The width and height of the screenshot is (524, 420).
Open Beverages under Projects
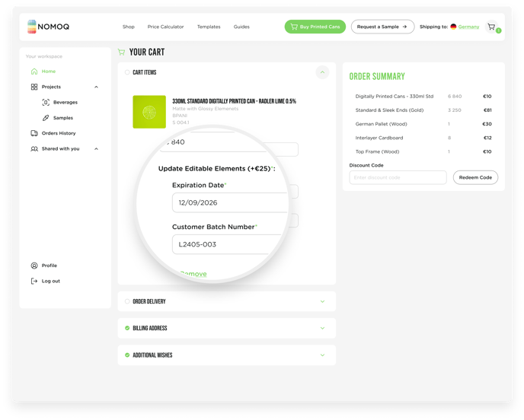[65, 102]
